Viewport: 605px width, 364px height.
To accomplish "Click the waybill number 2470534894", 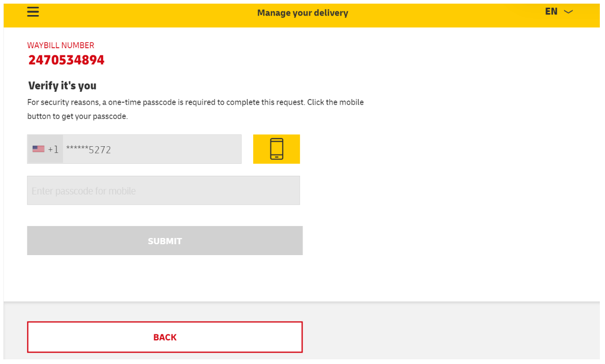I will pos(66,60).
